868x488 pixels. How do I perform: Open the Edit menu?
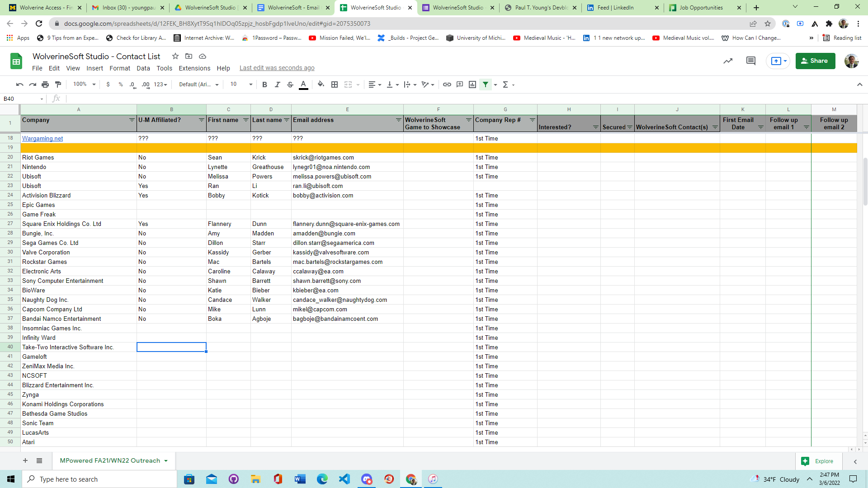tap(54, 68)
